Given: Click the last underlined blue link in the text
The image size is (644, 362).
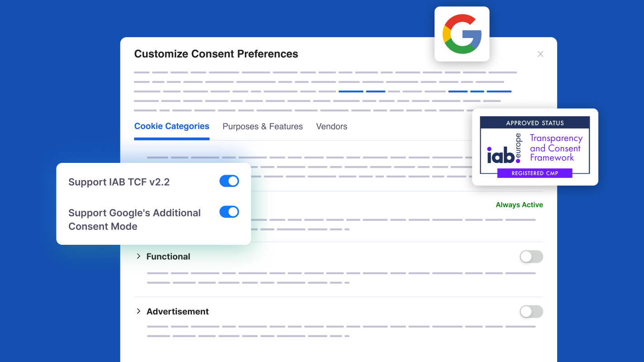Looking at the screenshot, I should 499,90.
